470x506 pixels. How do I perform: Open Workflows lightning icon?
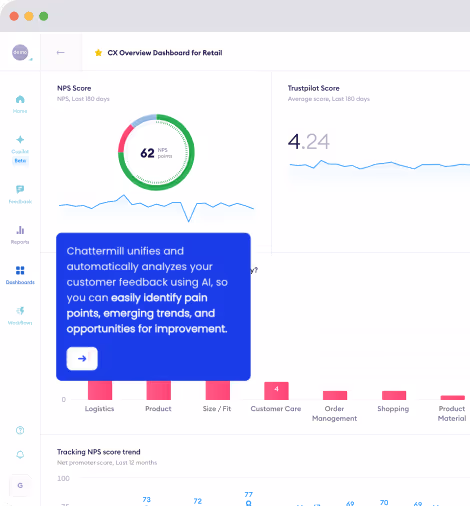click(20, 311)
